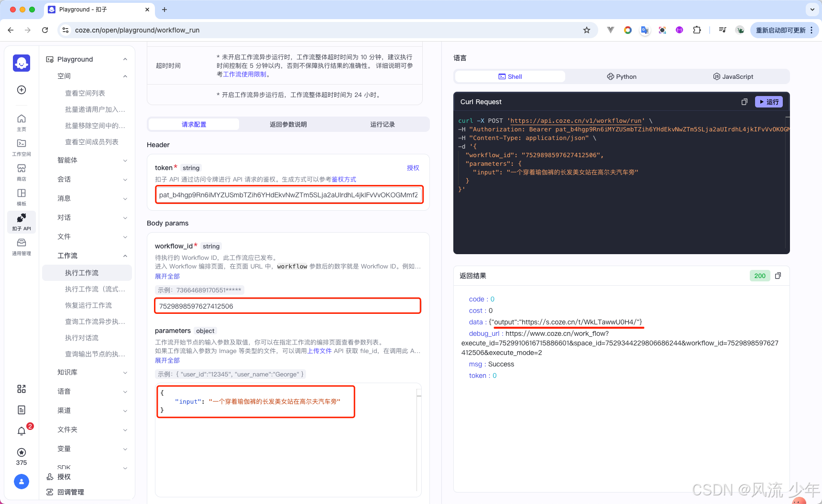822x504 pixels.
Task: Switch to 返回参数说明 tab
Action: 288,124
